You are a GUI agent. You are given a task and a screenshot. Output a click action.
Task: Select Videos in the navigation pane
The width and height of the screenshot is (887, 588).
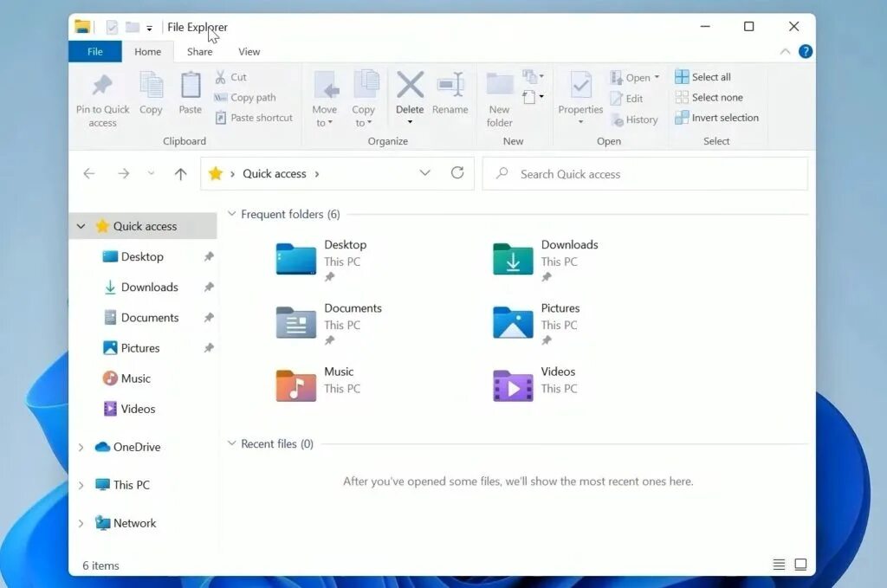pyautogui.click(x=130, y=409)
